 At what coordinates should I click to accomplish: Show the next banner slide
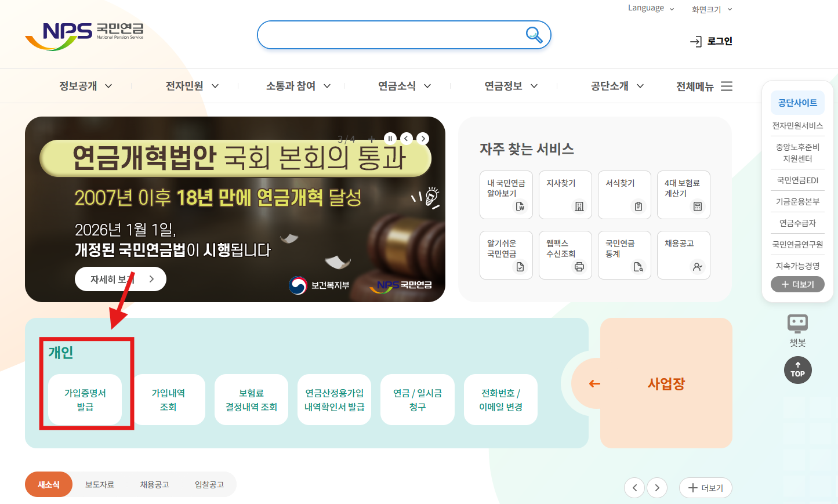(x=423, y=138)
